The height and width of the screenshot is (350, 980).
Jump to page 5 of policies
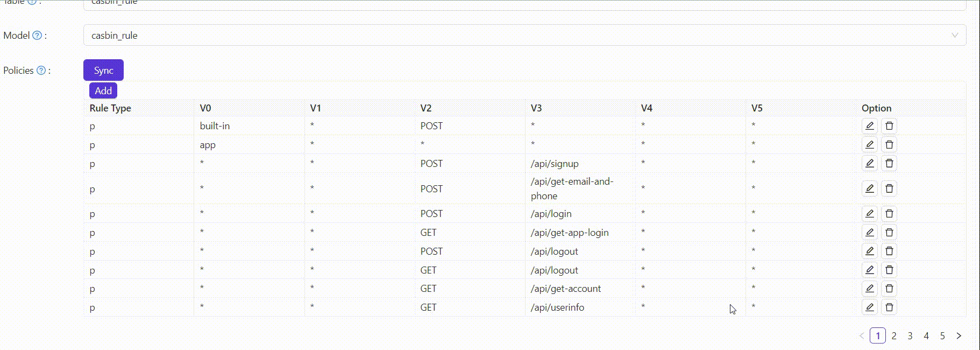[942, 336]
